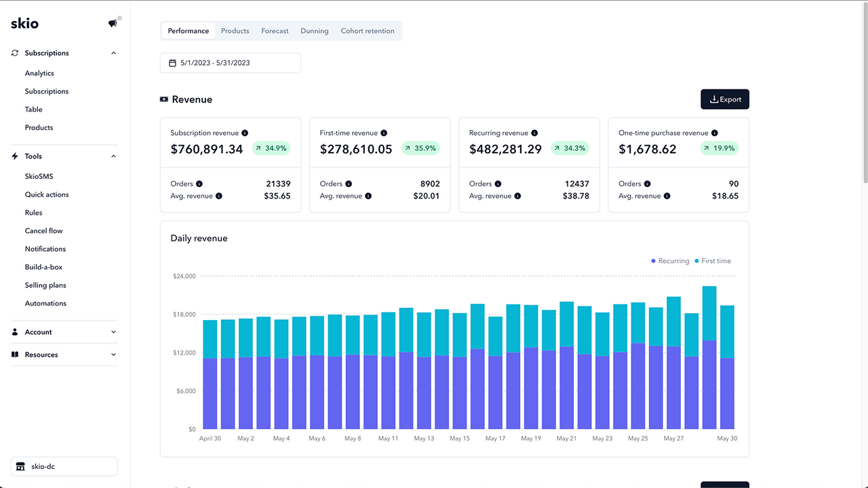Collapse the Subscriptions section in the sidebar

pyautogui.click(x=113, y=53)
